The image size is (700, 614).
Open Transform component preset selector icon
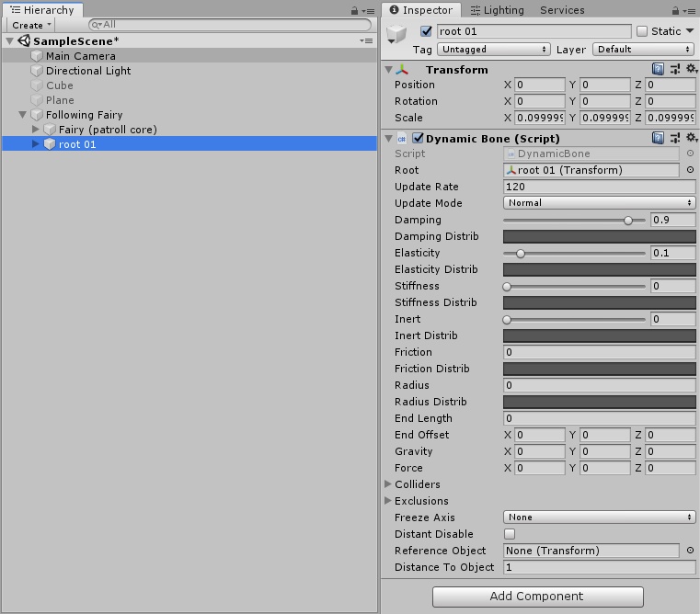point(674,69)
